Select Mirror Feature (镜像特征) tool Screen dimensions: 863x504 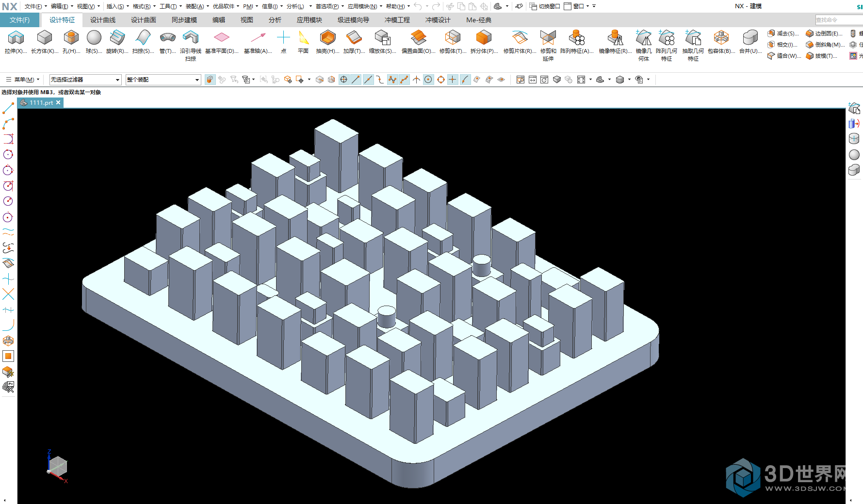pos(615,42)
